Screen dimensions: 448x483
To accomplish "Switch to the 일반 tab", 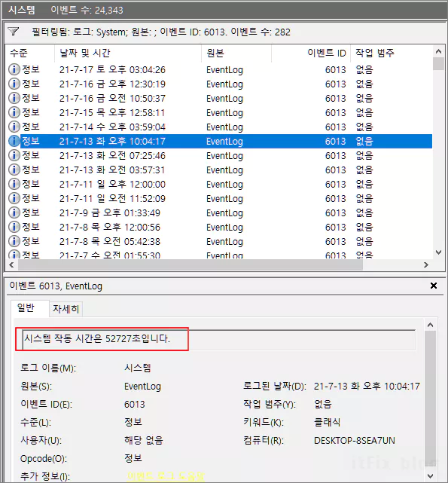I will click(29, 308).
